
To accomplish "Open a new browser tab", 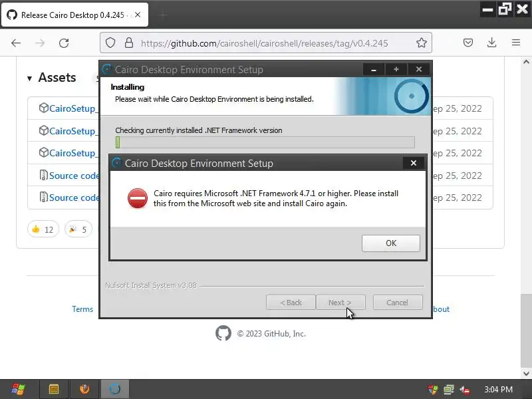I will 163,15.
